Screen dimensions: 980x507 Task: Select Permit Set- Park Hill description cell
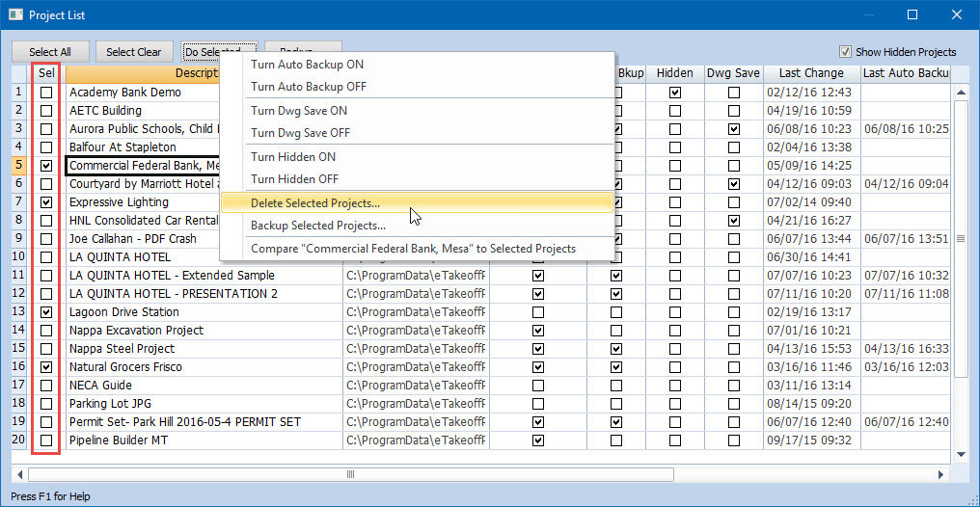[x=204, y=422]
